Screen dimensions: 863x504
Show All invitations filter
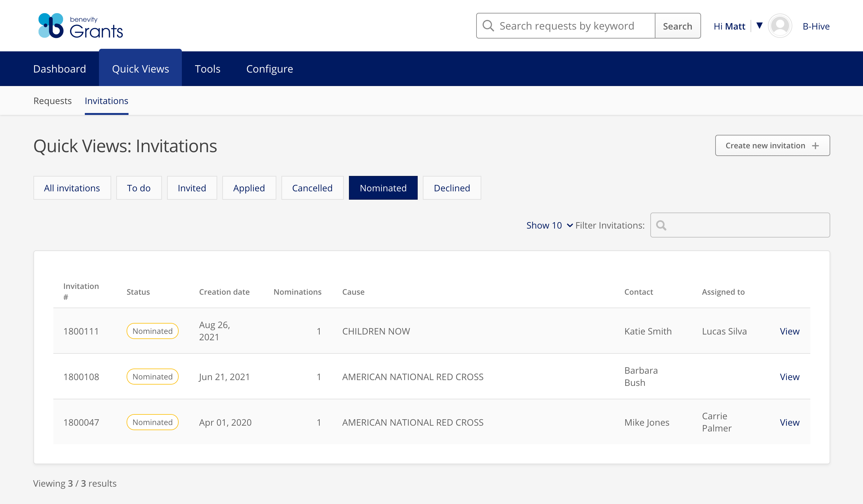[72, 188]
